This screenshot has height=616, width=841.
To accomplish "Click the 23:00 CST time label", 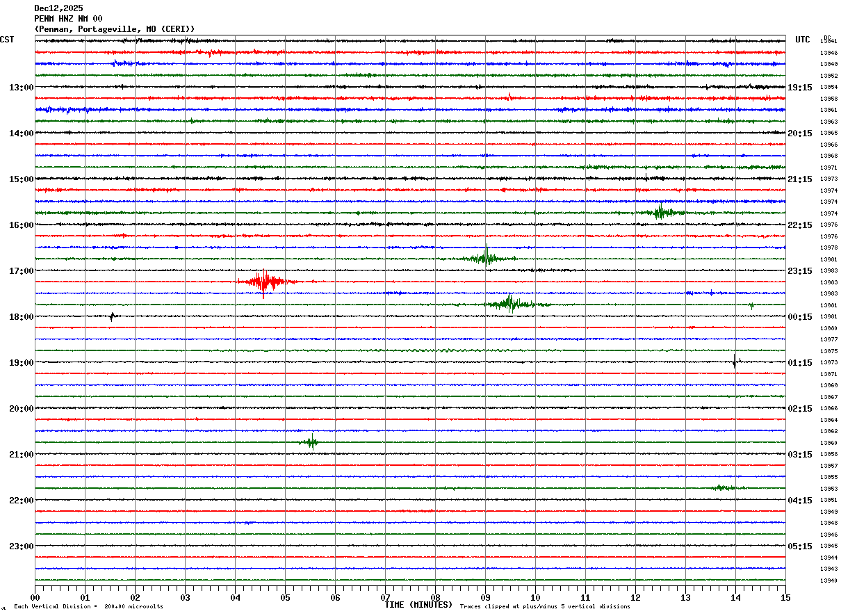I will 22,546.
